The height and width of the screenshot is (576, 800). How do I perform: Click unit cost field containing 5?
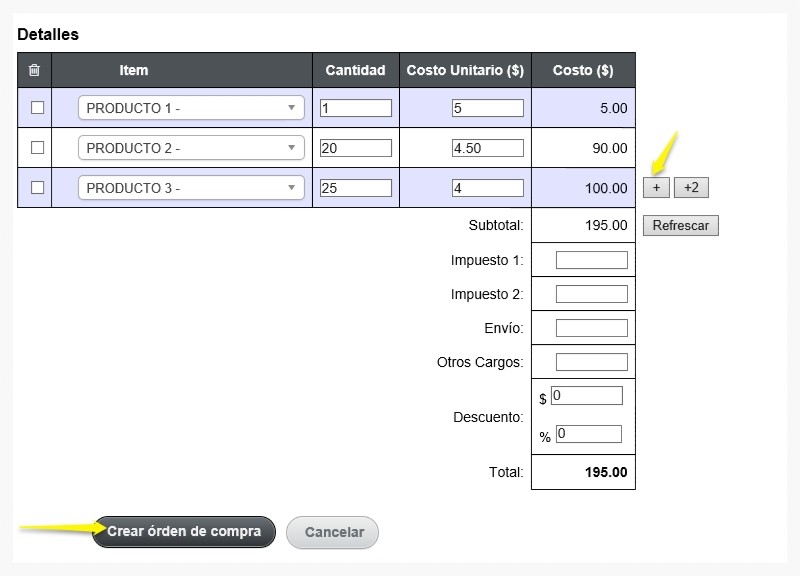click(488, 108)
